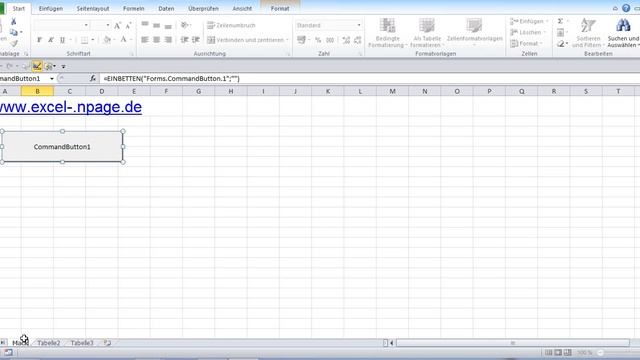Screen dimensions: 640x360
Task: Click the fill color bucket icon
Action: tap(107, 40)
